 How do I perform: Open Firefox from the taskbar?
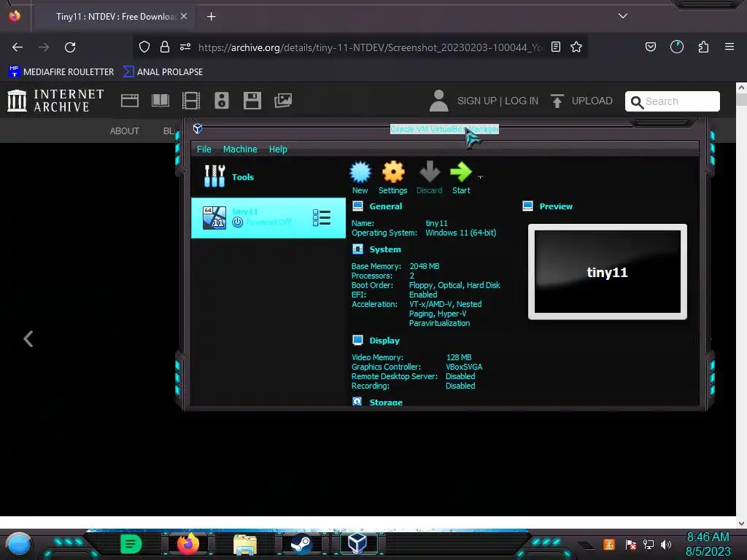coord(187,544)
